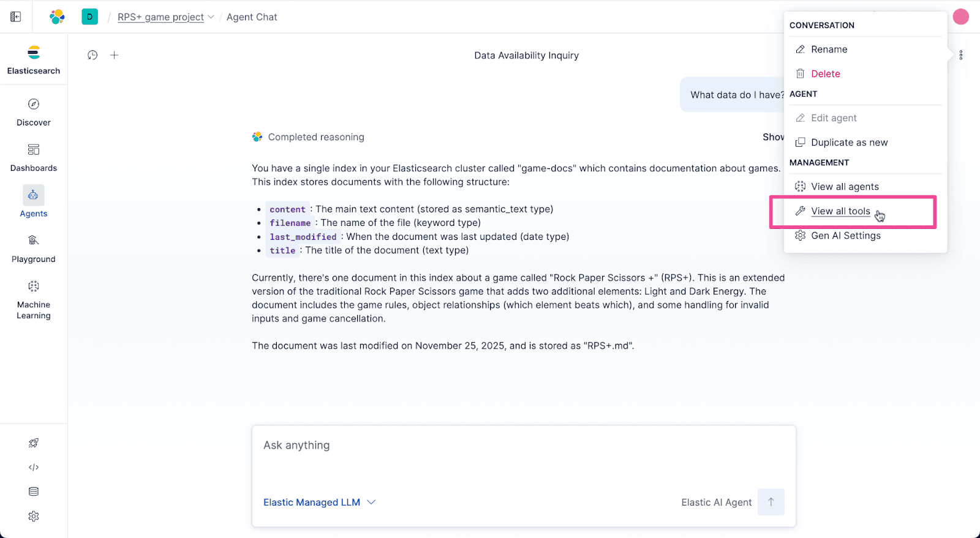Start a new conversation with plus icon

(x=114, y=55)
